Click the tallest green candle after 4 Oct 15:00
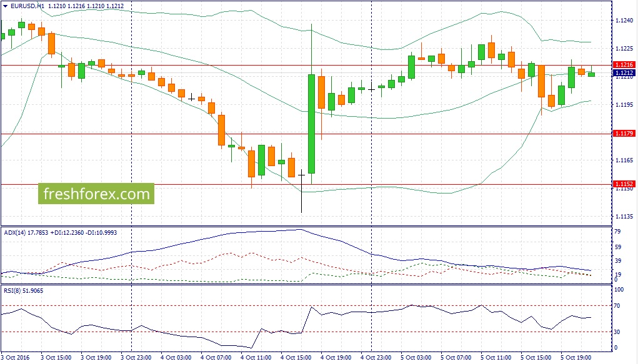 coord(312,124)
